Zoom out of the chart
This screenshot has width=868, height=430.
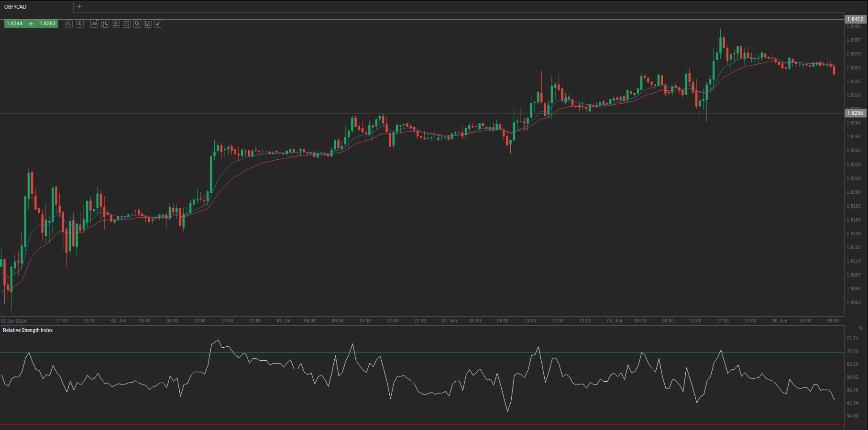click(69, 24)
